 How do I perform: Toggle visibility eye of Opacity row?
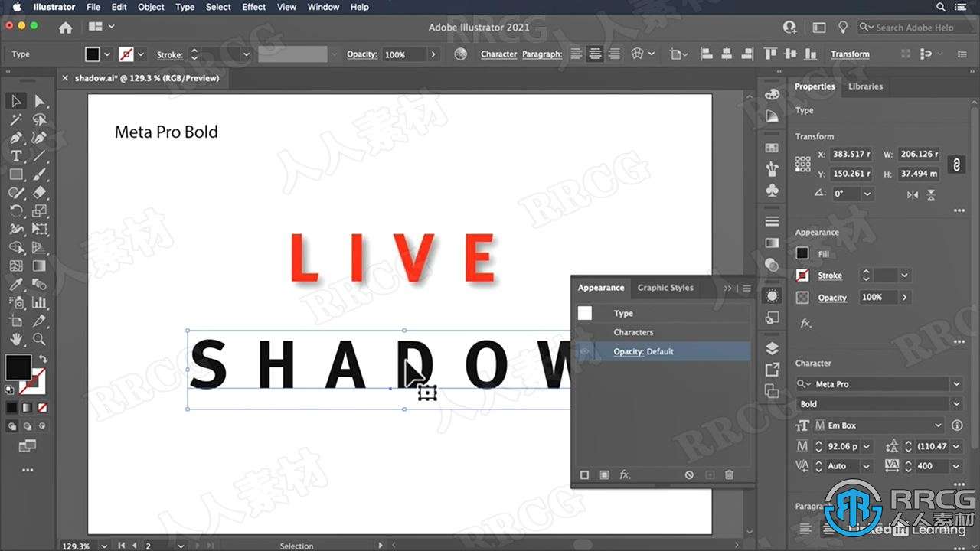[585, 352]
